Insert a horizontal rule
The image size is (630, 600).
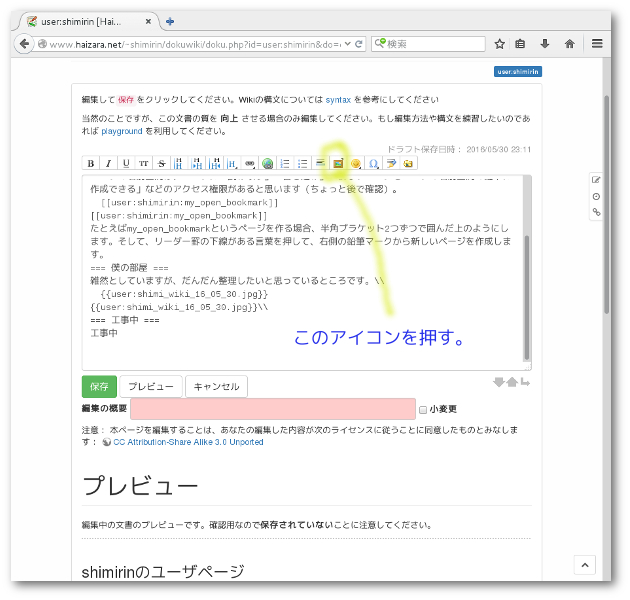(x=320, y=163)
